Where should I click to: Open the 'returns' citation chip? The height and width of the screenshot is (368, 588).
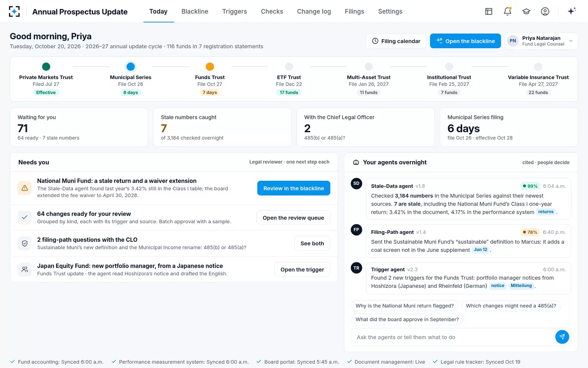[x=546, y=212]
